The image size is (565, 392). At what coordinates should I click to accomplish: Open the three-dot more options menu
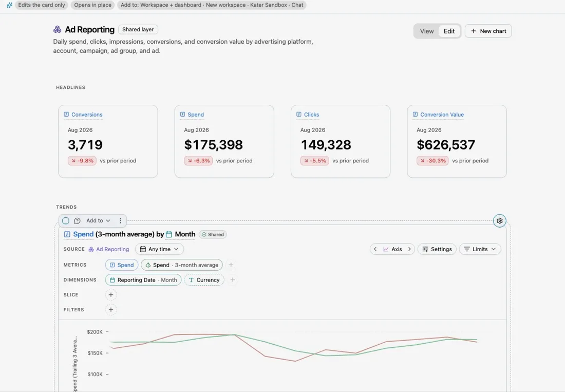[x=120, y=220]
